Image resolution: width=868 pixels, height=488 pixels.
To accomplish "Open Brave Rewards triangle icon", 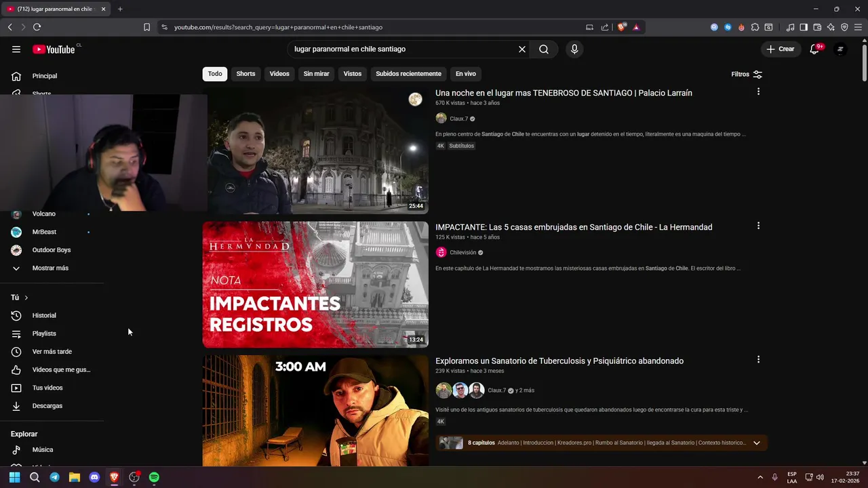I will [636, 27].
